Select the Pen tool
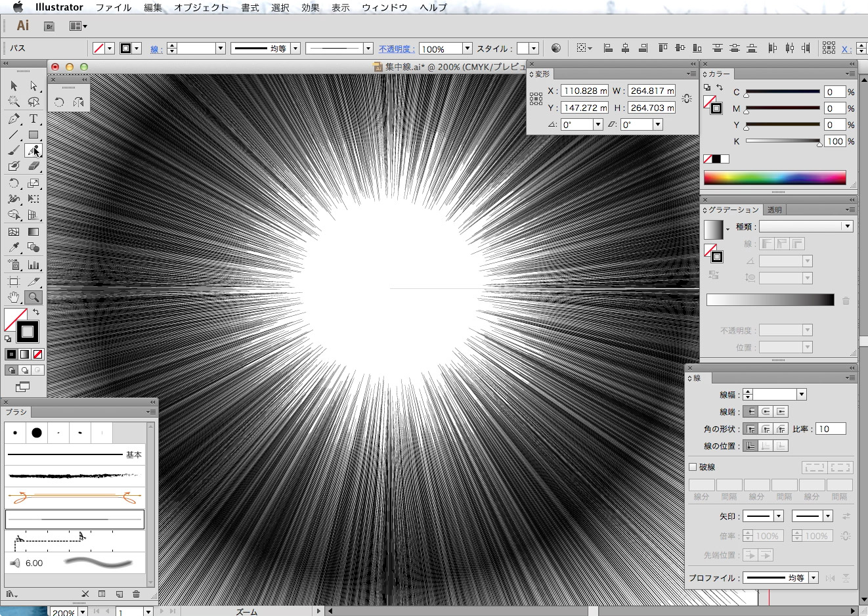Screen dimensions: 868x616 [14, 119]
